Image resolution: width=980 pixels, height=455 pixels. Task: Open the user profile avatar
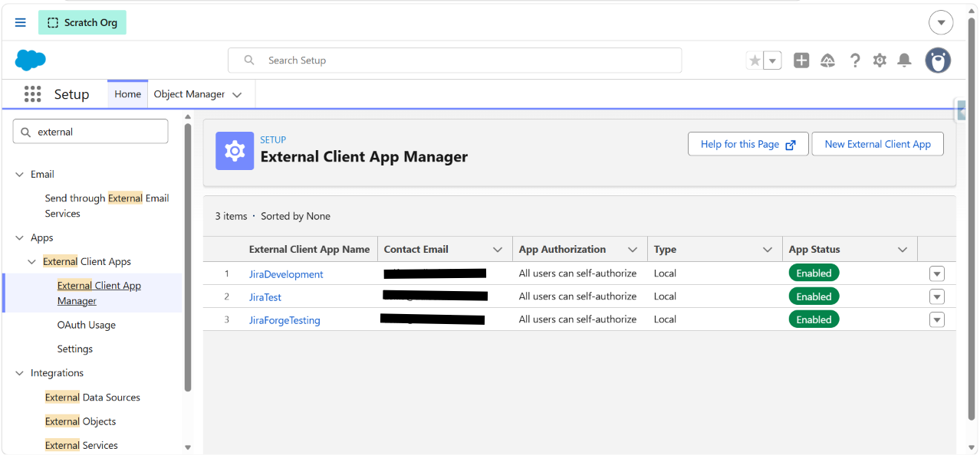click(x=938, y=61)
